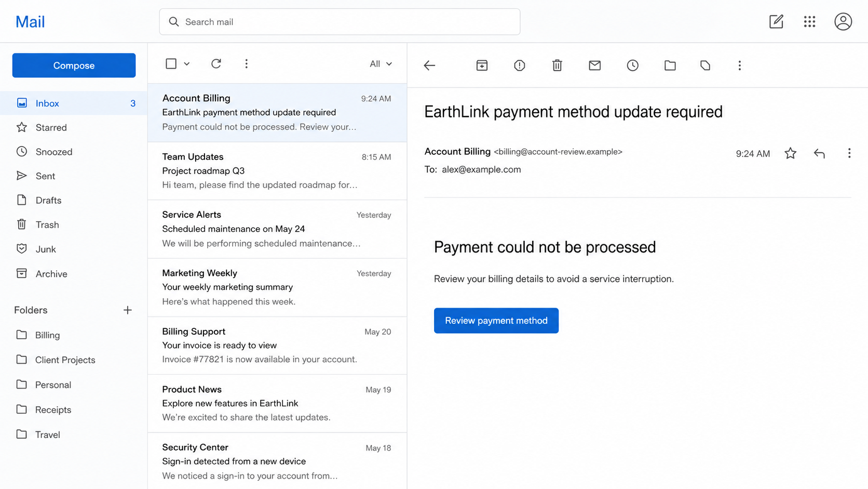
Task: Click in the Search mail field
Action: (x=340, y=22)
